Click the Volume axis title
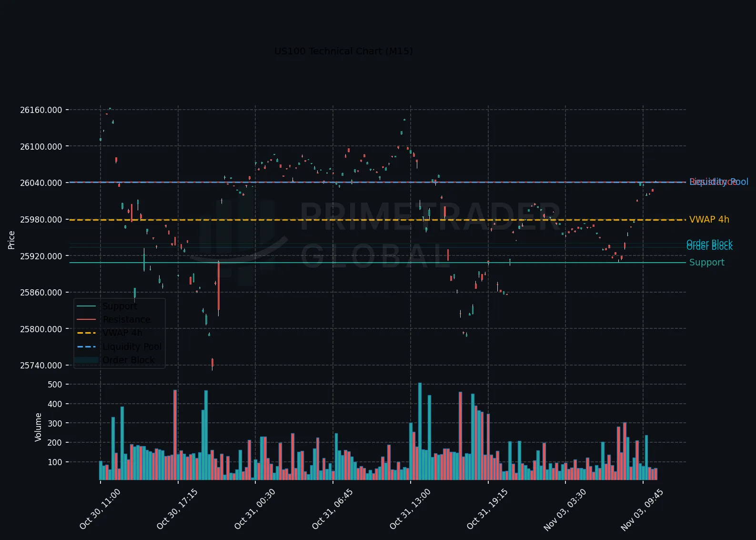 pos(38,428)
